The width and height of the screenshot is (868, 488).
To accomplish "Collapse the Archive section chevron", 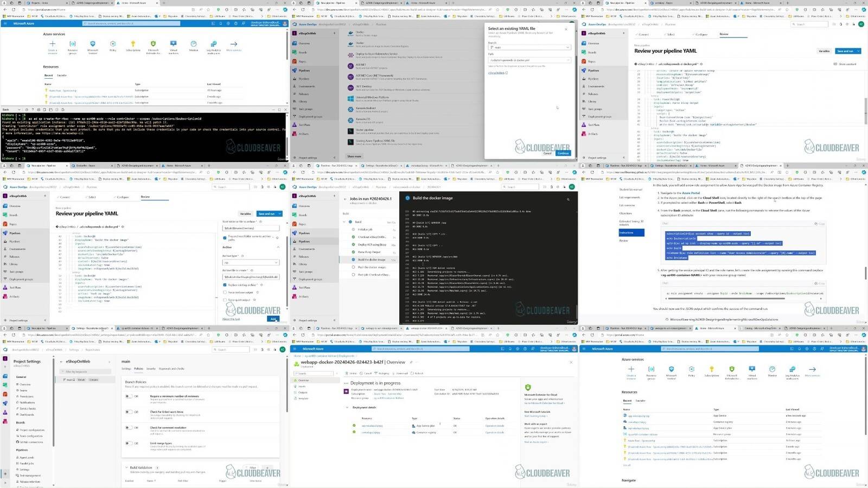I will pyautogui.click(x=278, y=248).
